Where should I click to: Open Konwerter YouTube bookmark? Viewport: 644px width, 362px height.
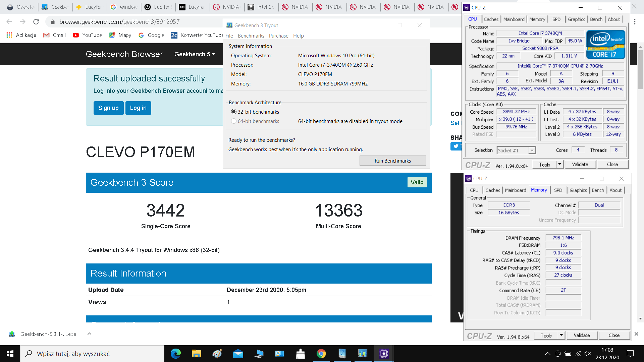197,35
